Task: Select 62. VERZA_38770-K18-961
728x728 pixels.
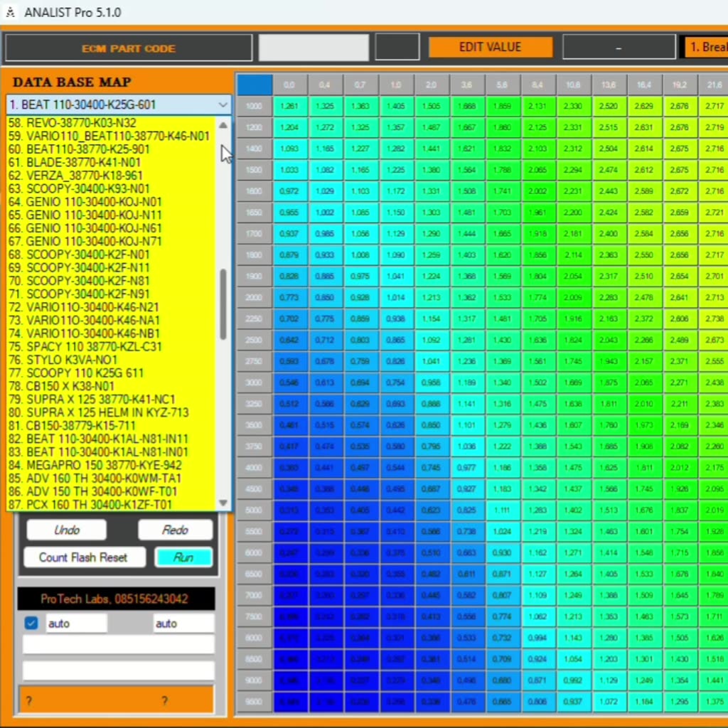Action: pos(110,176)
